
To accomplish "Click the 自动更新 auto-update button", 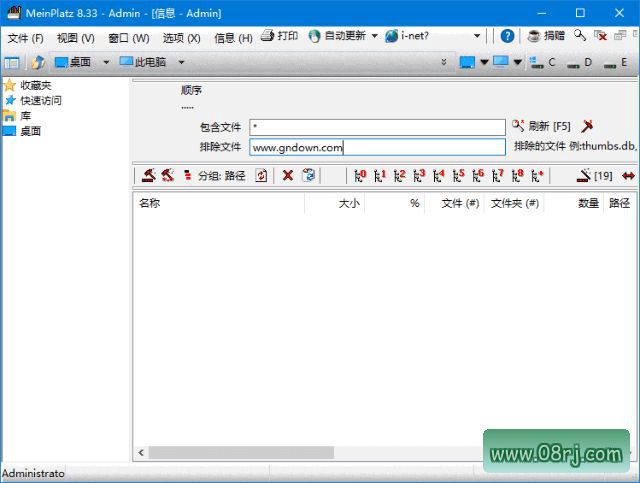I will click(x=337, y=36).
